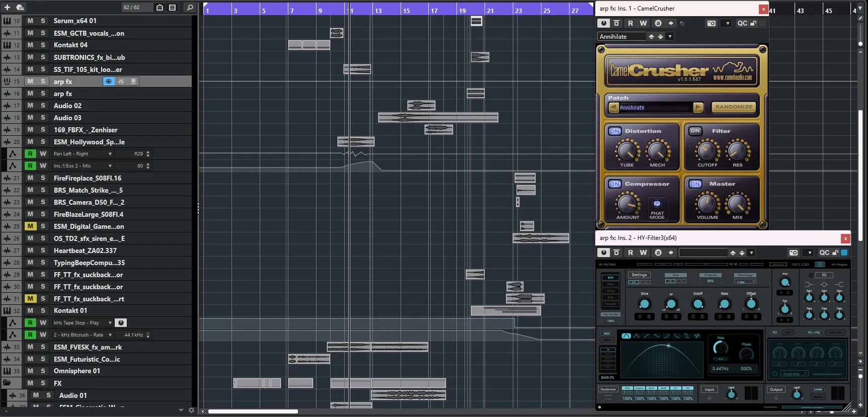Go to the next CamelCrusher patch
The width and height of the screenshot is (868, 417).
(x=698, y=108)
